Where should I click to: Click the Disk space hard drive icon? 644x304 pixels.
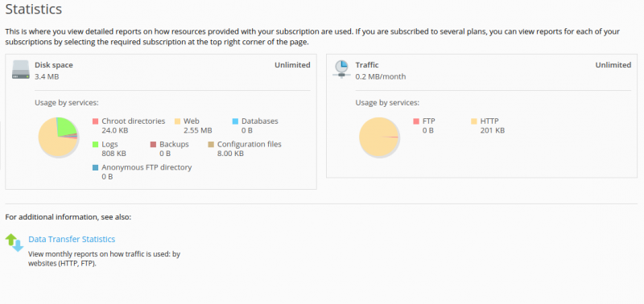[21, 70]
